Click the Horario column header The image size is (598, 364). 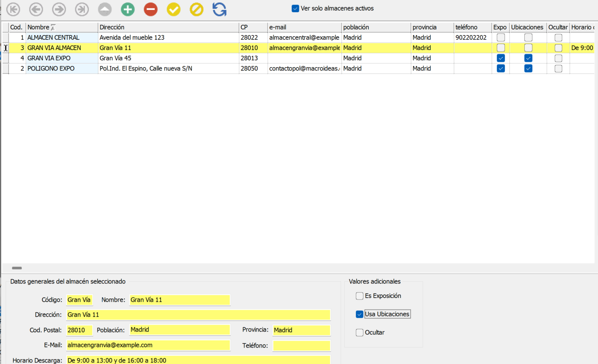tap(582, 27)
